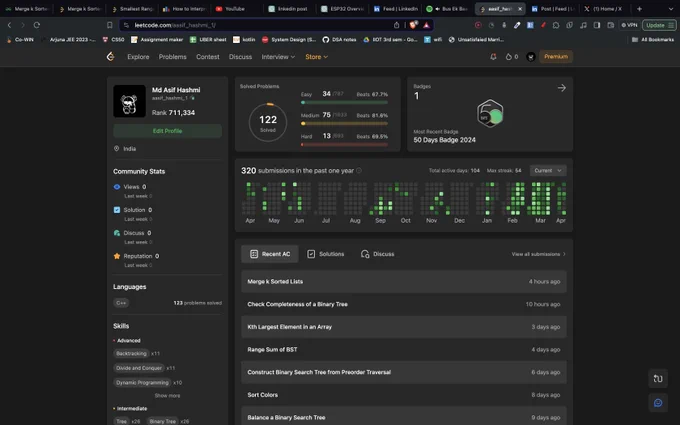680x425 pixels.
Task: Click the Backtracking skill tag
Action: (131, 353)
